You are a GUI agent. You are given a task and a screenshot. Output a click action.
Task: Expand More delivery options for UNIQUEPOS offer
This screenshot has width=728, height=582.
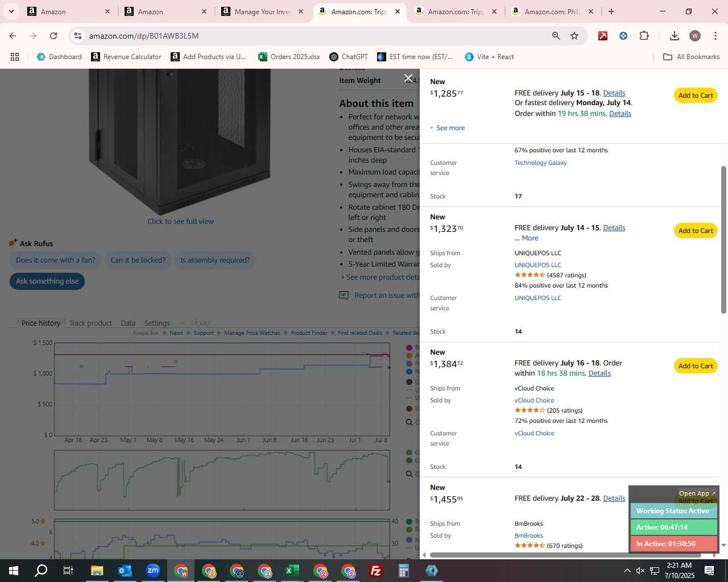pyautogui.click(x=530, y=238)
